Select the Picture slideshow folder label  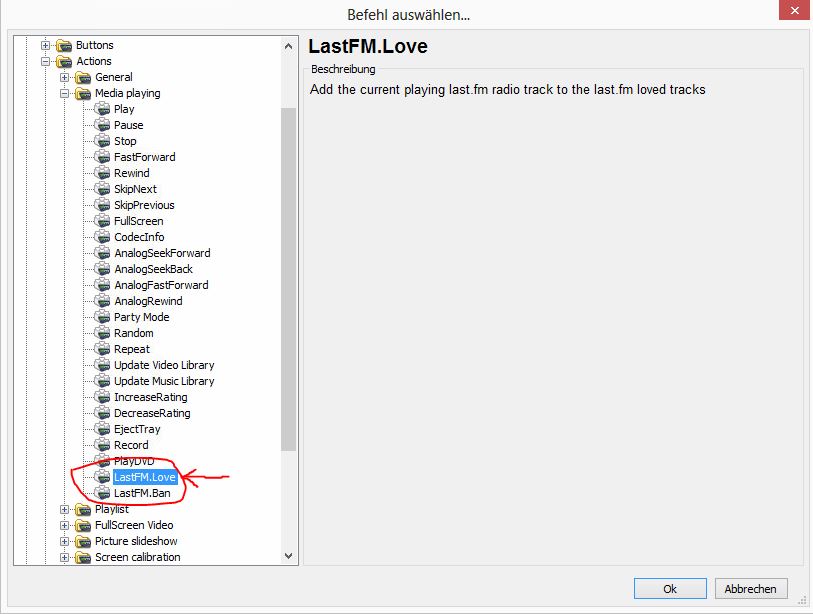tap(136, 541)
